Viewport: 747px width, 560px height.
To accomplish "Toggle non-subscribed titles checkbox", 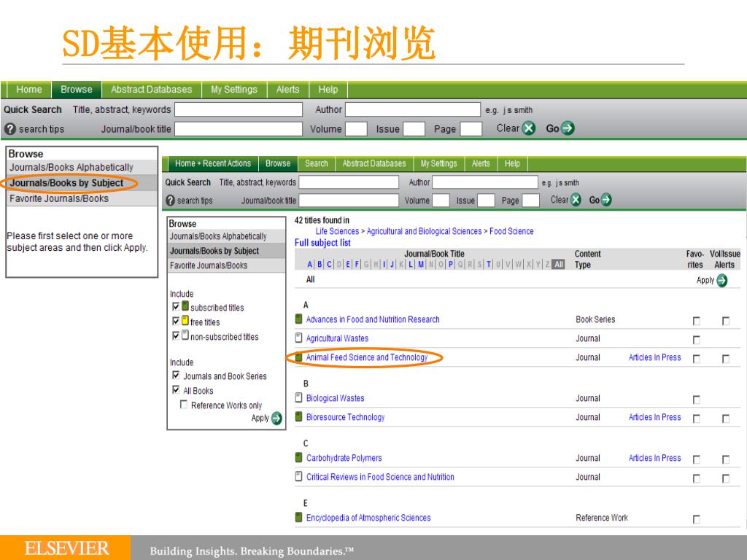I will click(176, 335).
